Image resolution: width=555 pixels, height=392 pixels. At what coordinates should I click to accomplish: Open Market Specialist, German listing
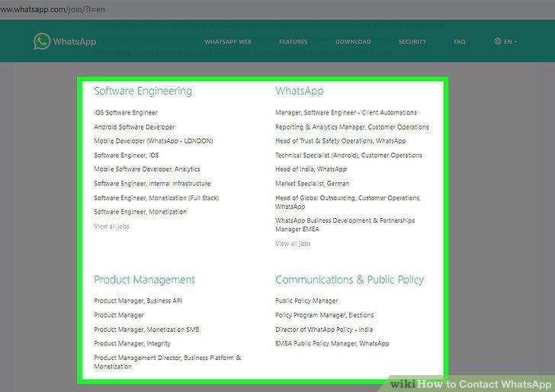click(x=313, y=184)
